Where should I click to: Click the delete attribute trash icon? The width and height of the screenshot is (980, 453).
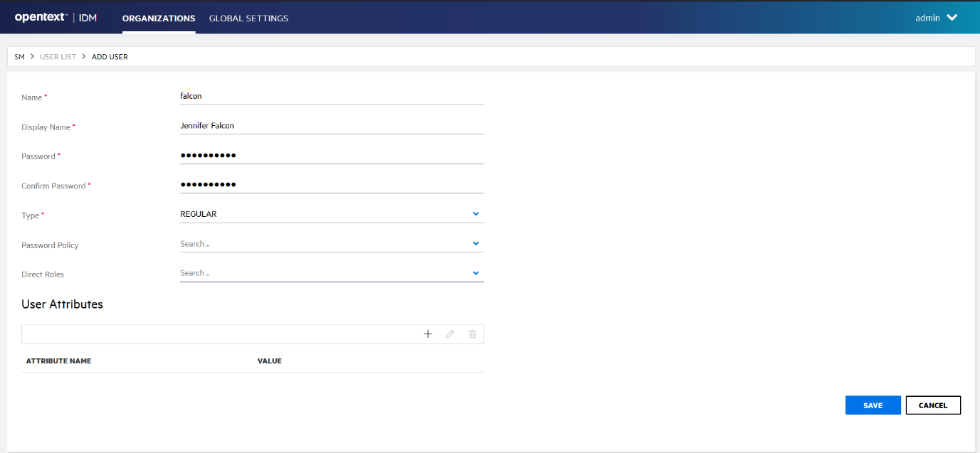473,334
